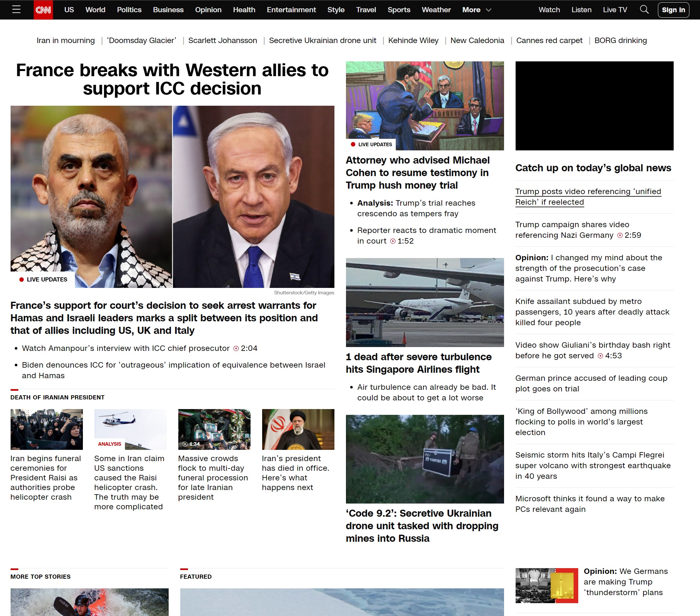Play the Amanpour interview video icon 2:04
Screen dimensions: 700x616
point(236,348)
